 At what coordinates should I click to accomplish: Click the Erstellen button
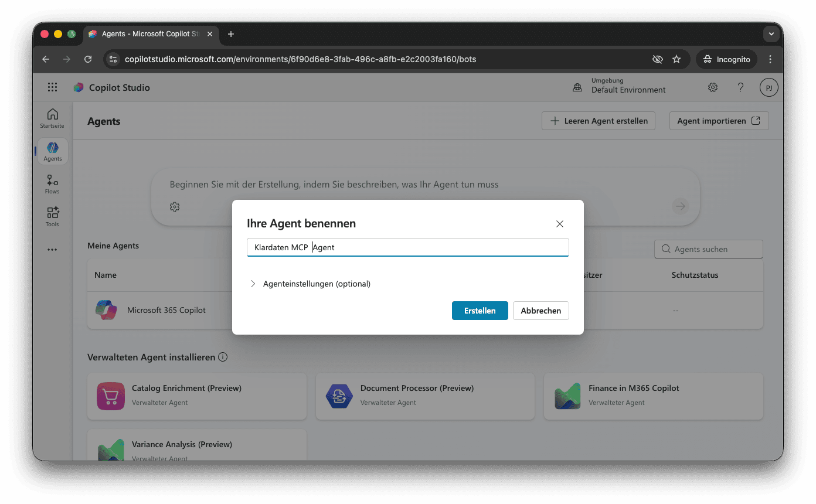(480, 311)
